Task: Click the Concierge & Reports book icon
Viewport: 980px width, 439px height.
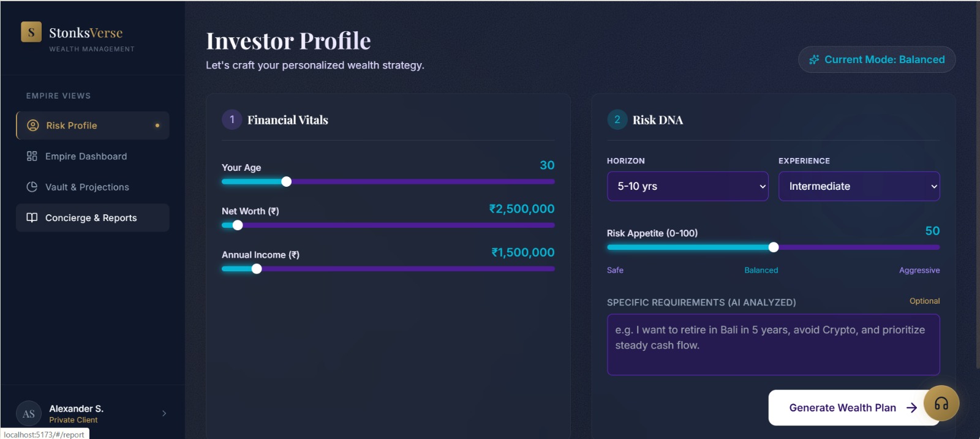Action: click(x=32, y=217)
